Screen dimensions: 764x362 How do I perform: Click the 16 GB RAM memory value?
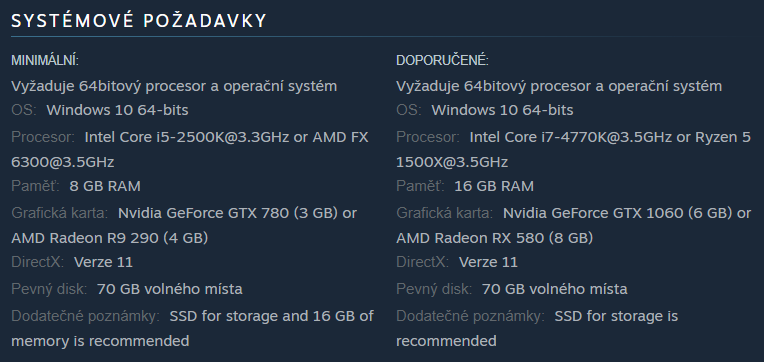tap(494, 186)
